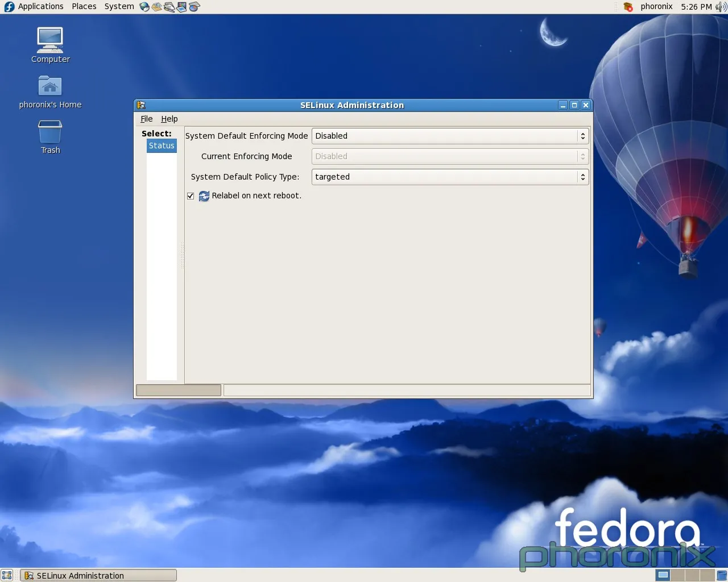
Task: Open the Applications menu
Action: tap(41, 7)
